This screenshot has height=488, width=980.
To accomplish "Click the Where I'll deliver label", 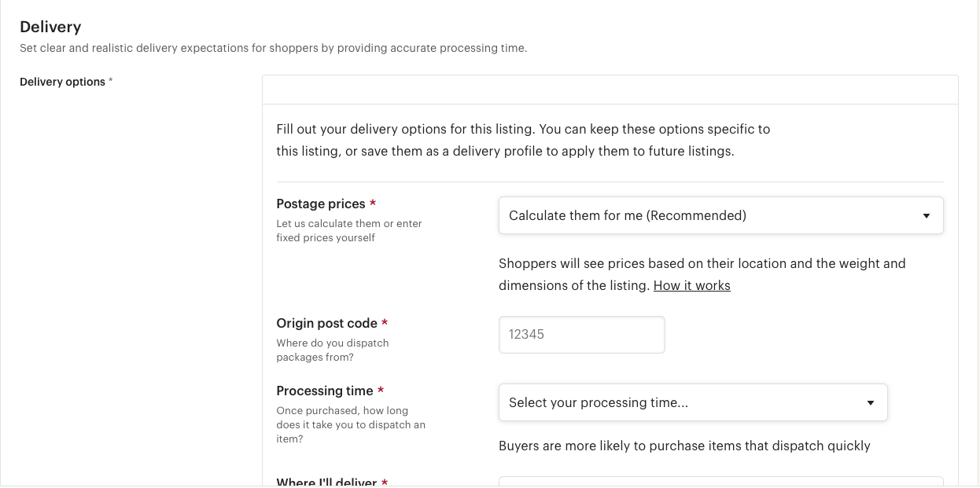I will coord(326,482).
